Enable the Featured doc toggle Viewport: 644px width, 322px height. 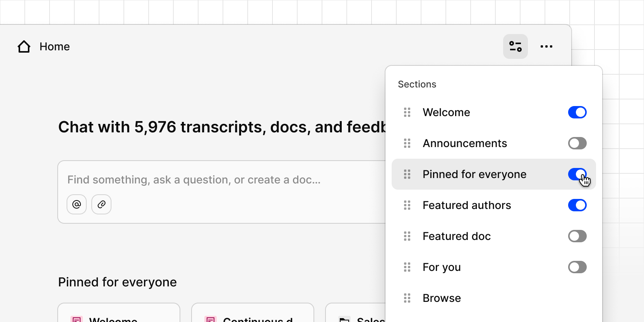pos(577,236)
